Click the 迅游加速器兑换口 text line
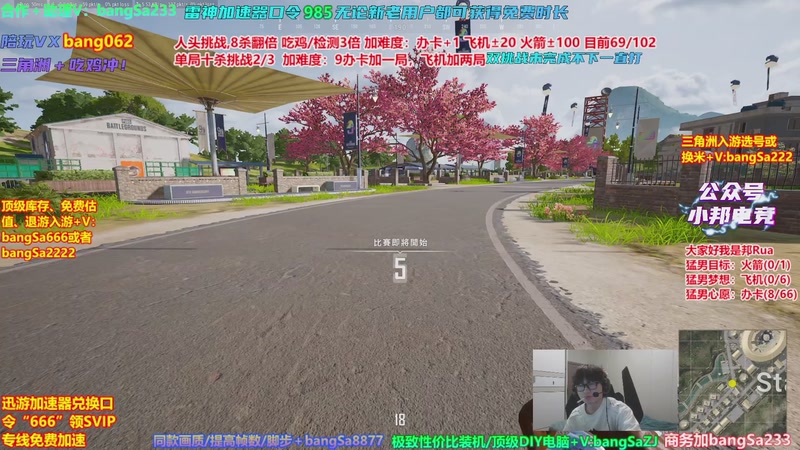This screenshot has height=450, width=800. pyautogui.click(x=57, y=404)
